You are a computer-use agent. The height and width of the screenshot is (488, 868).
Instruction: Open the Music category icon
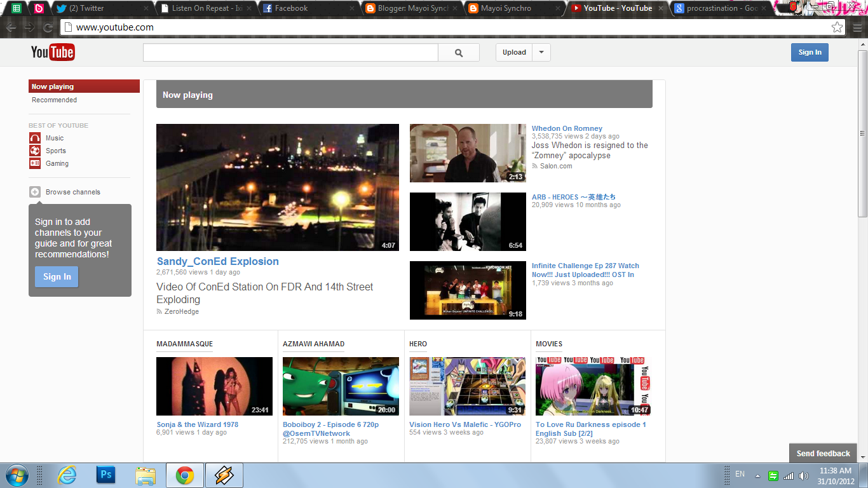(x=35, y=138)
